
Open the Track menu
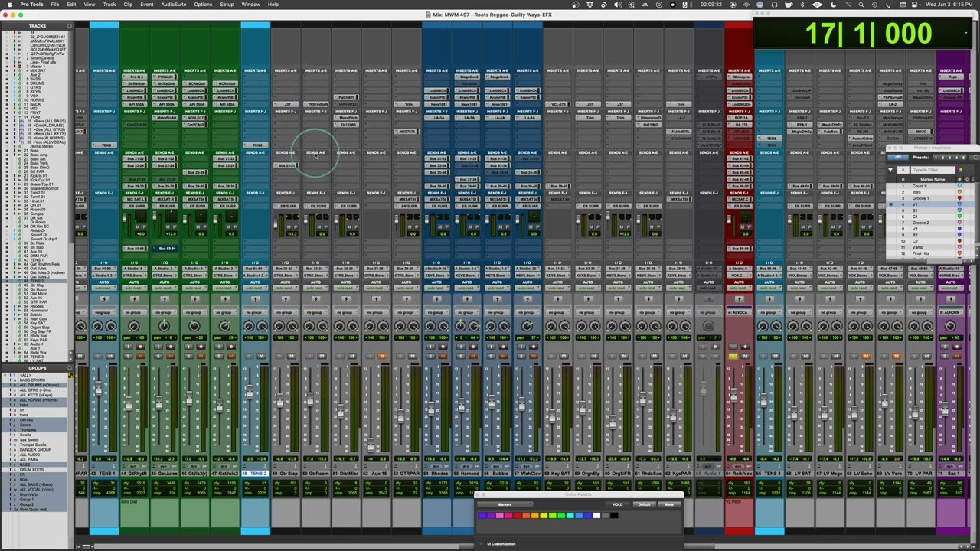(109, 5)
